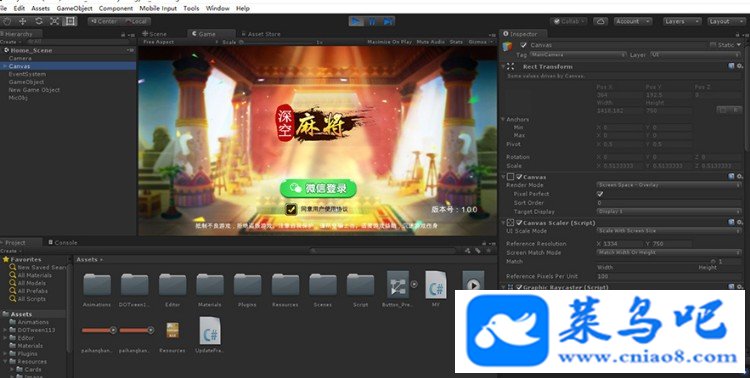Open the Account dropdown button

(633, 22)
